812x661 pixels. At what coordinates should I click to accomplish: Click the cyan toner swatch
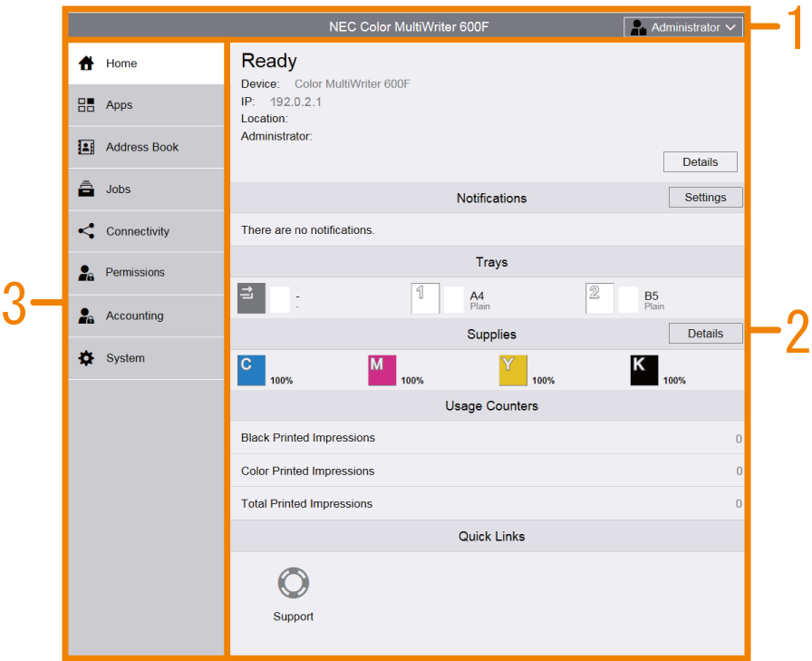251,370
